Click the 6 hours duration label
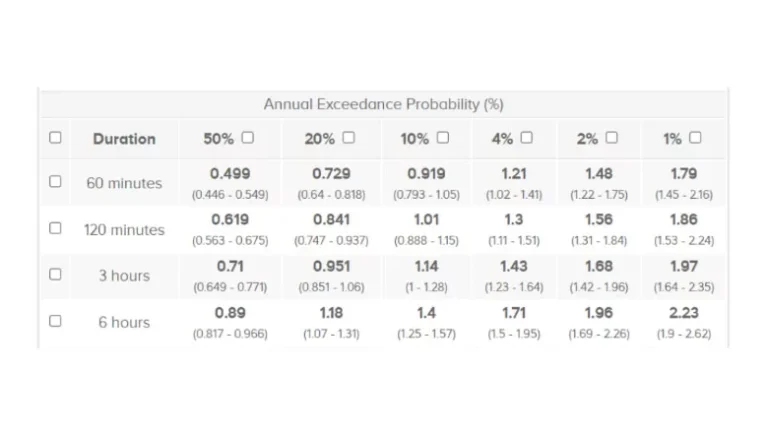Image resolution: width=768 pixels, height=432 pixels. (124, 322)
